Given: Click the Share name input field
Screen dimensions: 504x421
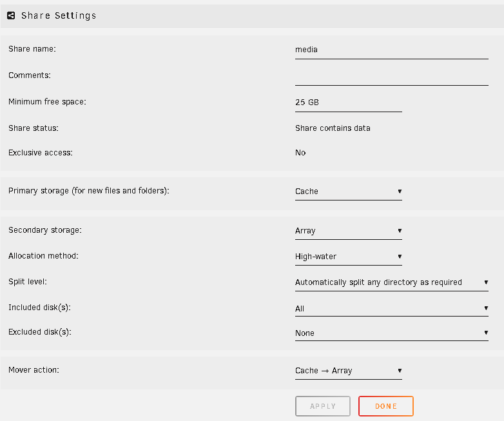Looking at the screenshot, I should point(391,50).
